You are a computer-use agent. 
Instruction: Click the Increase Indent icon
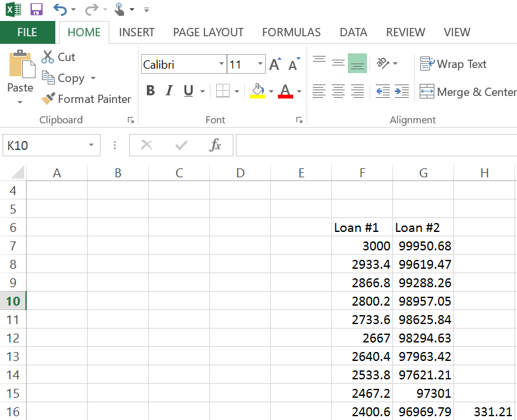pyautogui.click(x=401, y=91)
